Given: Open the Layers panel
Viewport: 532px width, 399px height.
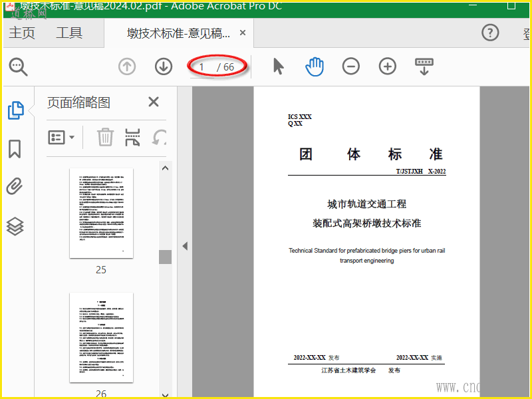Looking at the screenshot, I should tap(15, 226).
